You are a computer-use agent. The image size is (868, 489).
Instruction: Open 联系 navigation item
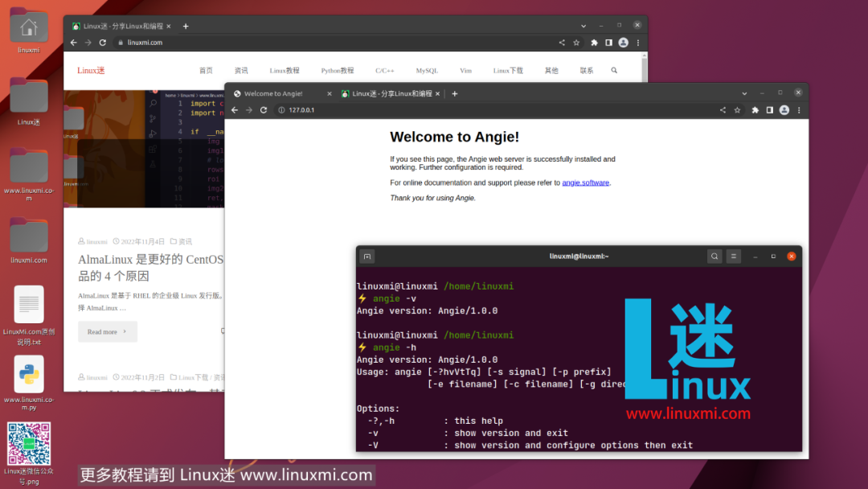pos(586,70)
